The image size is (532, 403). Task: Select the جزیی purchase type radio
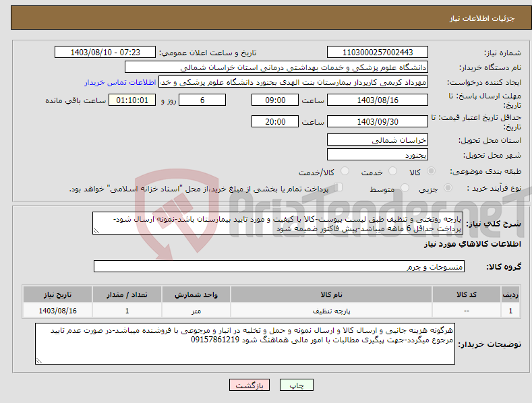pos(448,187)
